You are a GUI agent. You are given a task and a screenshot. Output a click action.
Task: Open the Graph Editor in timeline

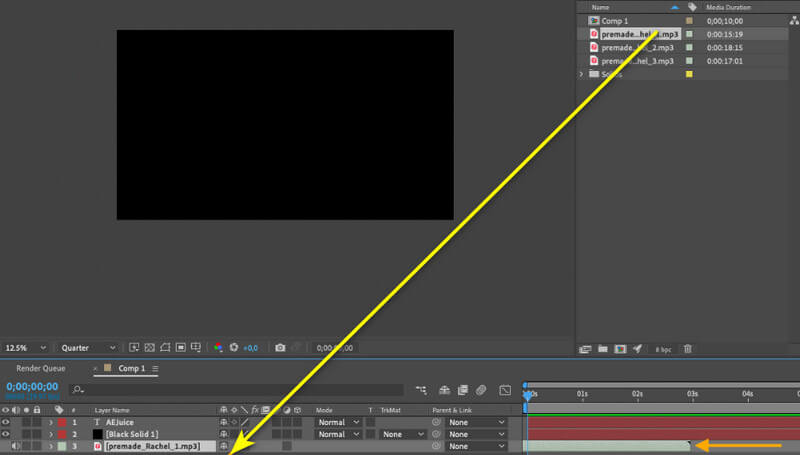click(505, 389)
